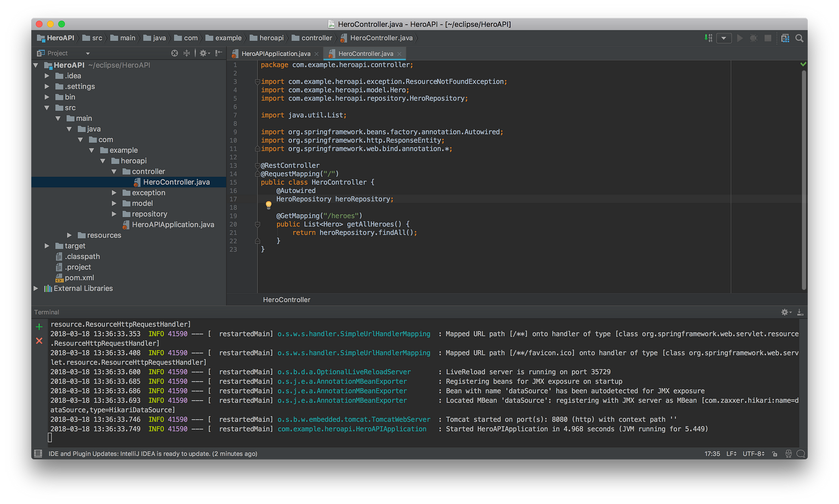Viewport: 839px width, 504px height.
Task: Click line number 17 in the gutter
Action: coord(233,199)
